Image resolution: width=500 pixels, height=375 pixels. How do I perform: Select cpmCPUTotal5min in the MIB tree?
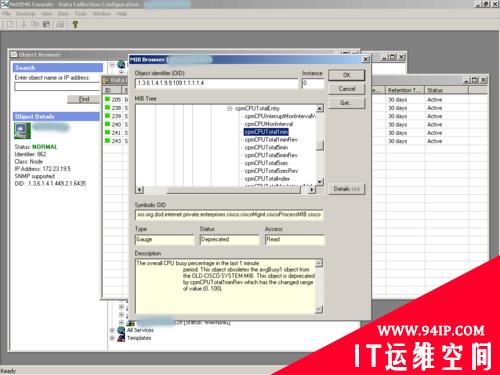[266, 147]
